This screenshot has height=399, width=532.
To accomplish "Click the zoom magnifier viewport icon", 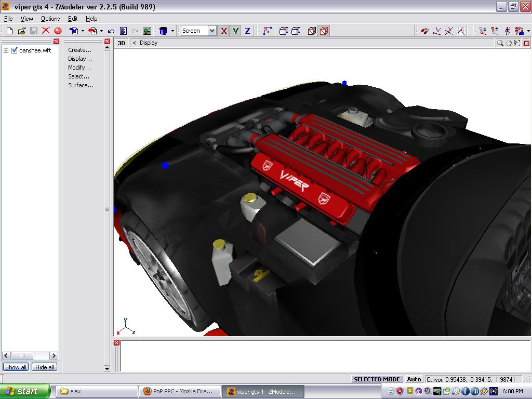I will click(500, 43).
